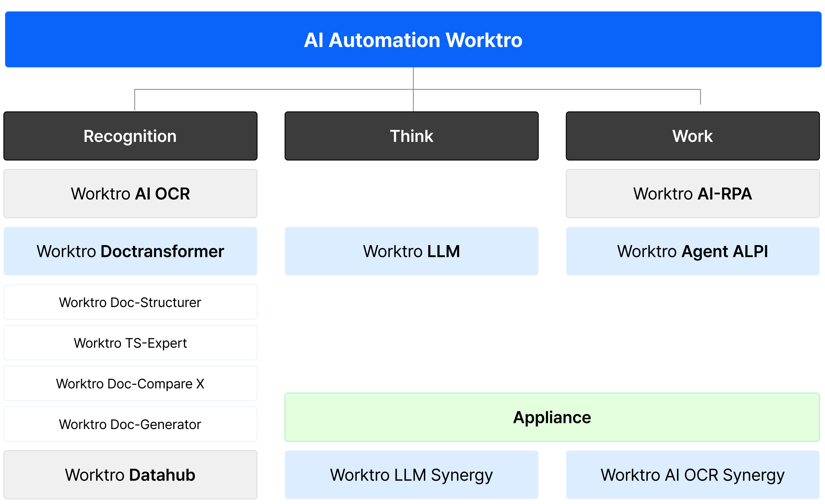This screenshot has height=504, width=825.
Task: Click the bold Datahub text
Action: tap(162, 475)
